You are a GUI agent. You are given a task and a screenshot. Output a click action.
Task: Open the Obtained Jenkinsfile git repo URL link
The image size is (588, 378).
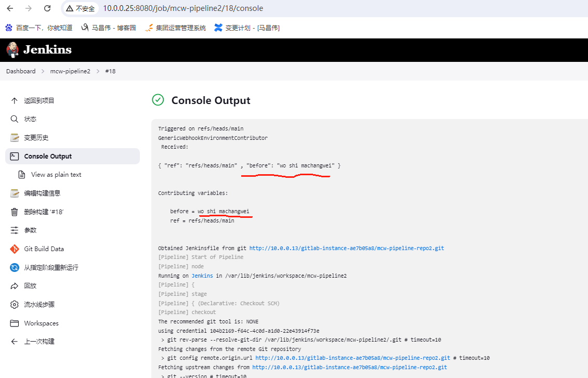(346, 248)
